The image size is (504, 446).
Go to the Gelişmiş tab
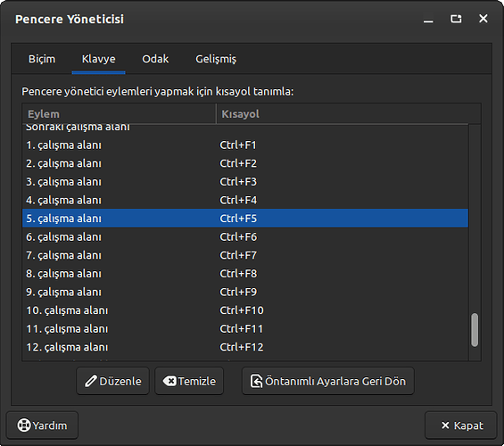coord(216,59)
